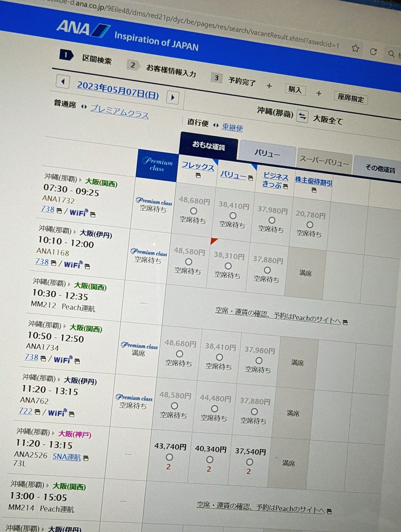Open aircraft info icon for ANA762
The width and height of the screenshot is (401, 532).
click(x=37, y=412)
